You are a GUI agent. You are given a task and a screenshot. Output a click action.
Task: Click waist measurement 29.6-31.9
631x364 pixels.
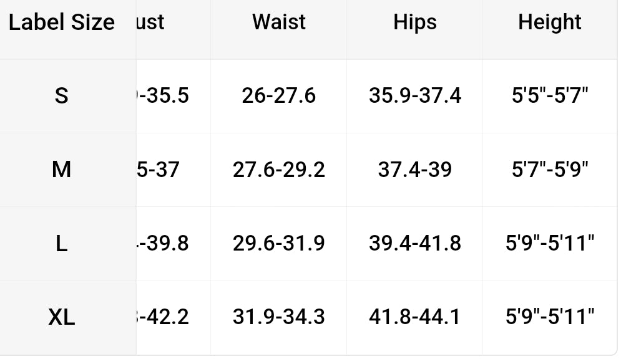click(278, 243)
